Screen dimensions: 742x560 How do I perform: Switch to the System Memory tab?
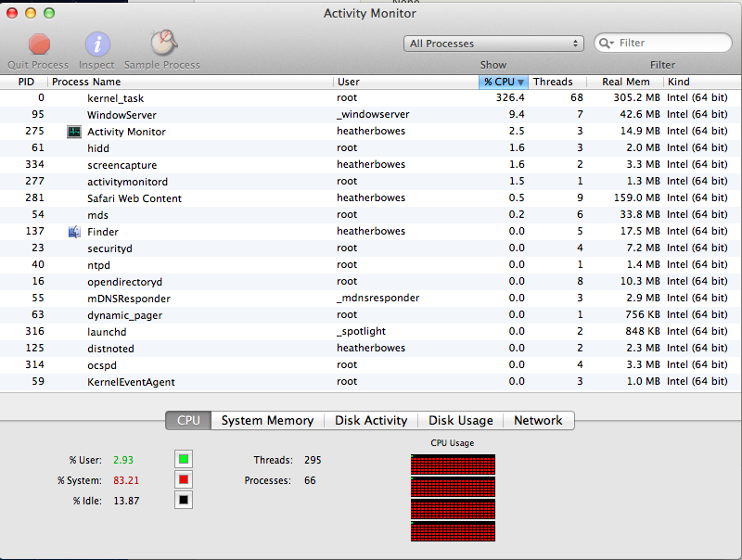click(267, 421)
